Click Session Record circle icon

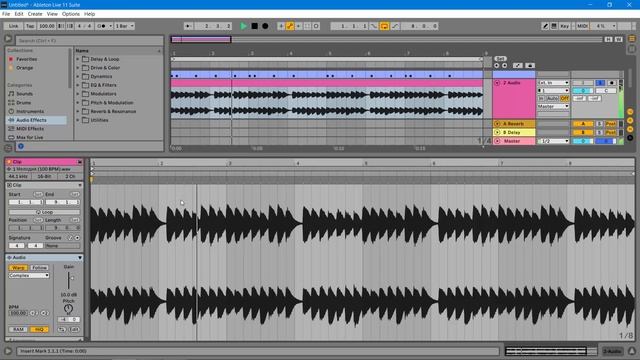(316, 26)
